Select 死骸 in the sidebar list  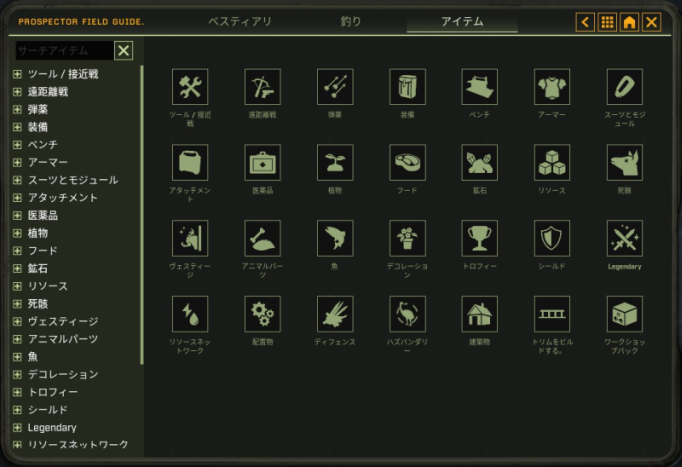(38, 304)
